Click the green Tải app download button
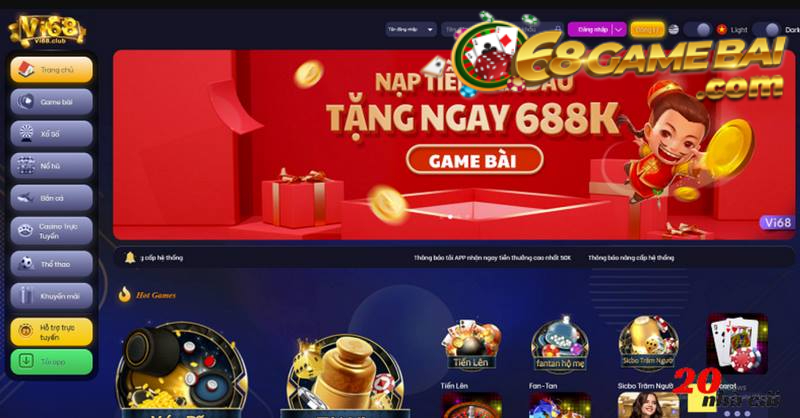This screenshot has width=800, height=418. coord(52,362)
